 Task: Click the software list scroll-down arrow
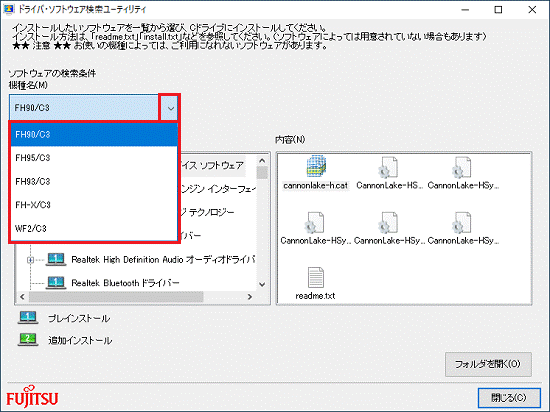[x=262, y=284]
